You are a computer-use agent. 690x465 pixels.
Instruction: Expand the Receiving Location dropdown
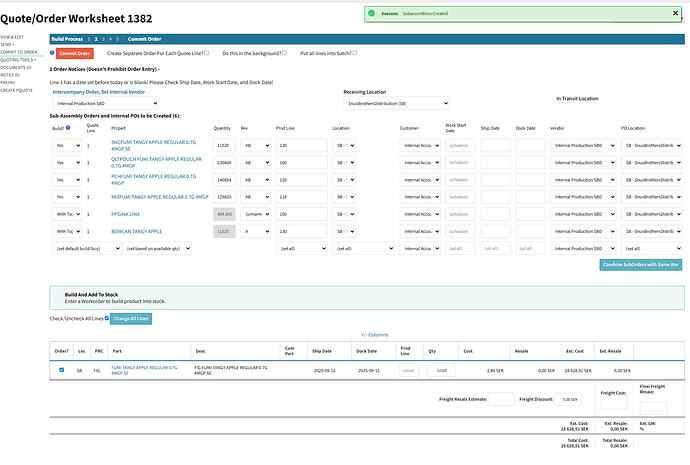[396, 103]
